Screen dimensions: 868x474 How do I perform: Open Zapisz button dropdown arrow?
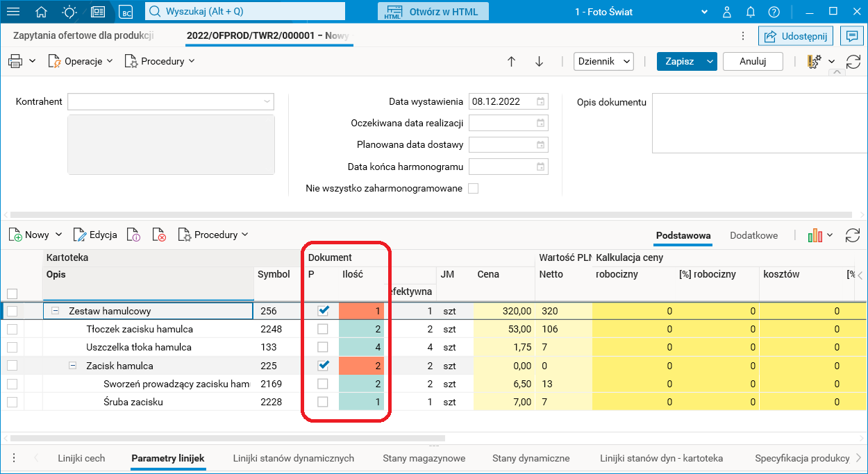[x=710, y=61]
